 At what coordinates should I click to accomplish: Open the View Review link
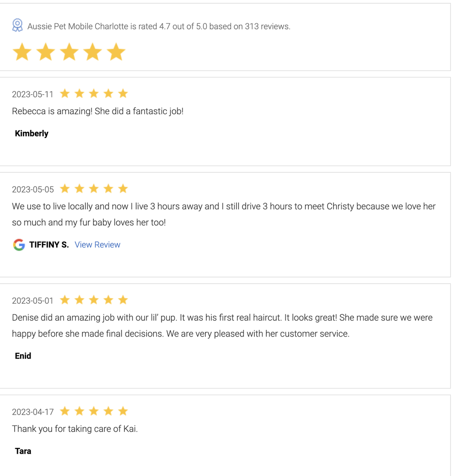coord(98,245)
